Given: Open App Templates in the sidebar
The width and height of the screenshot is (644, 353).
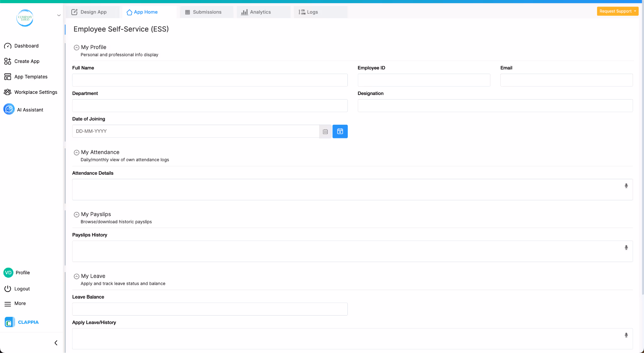Looking at the screenshot, I should coord(31,77).
